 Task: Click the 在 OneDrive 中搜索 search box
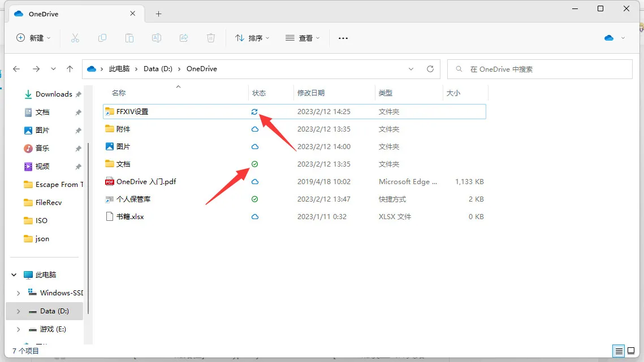click(x=539, y=69)
